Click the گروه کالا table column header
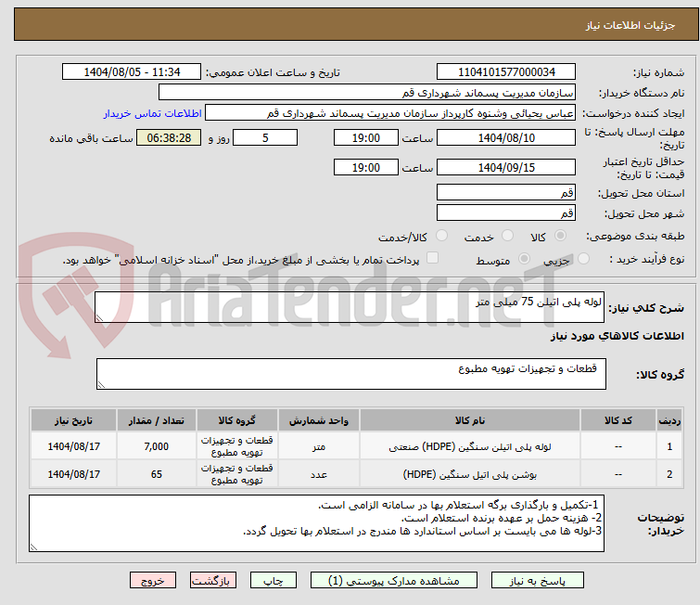Viewport: 700px width, 605px height. 237,420
